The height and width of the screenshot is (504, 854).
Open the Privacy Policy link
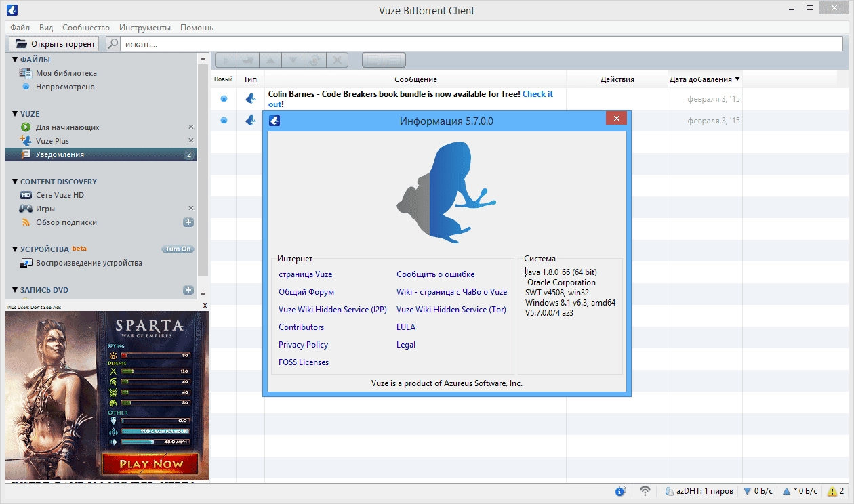304,345
